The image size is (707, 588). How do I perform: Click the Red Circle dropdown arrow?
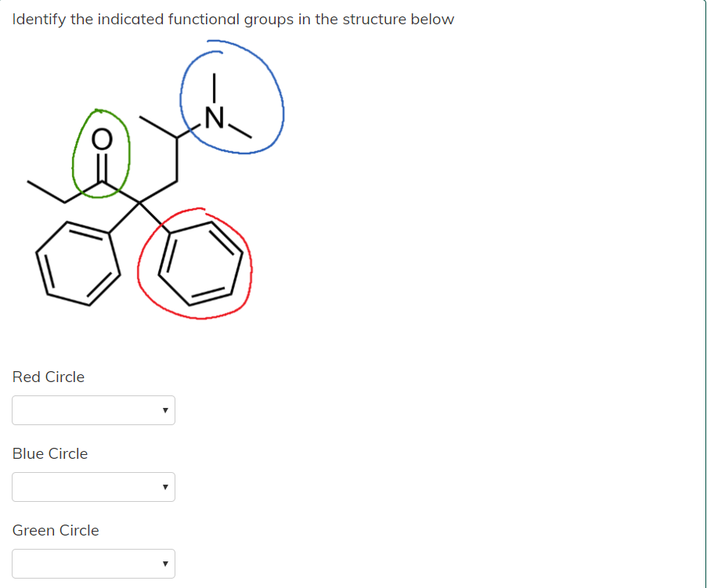point(164,409)
